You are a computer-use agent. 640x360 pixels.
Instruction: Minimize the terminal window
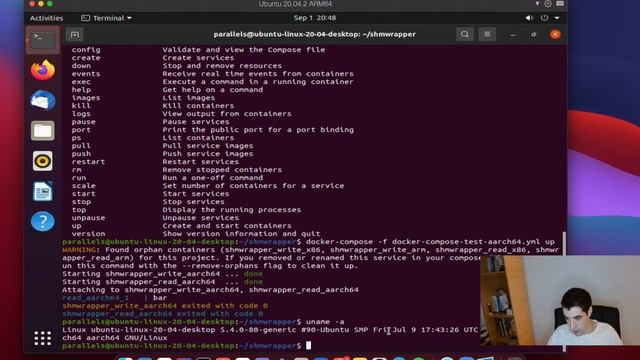tap(513, 35)
